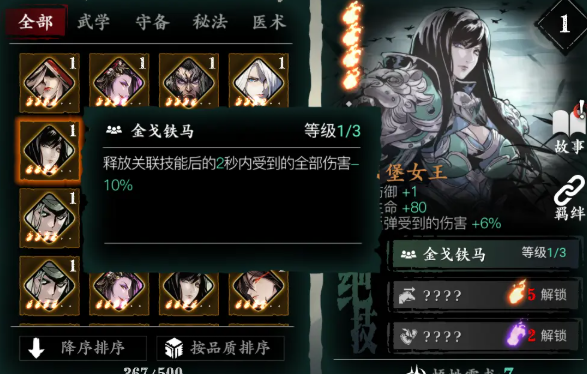Select the white-haired character card
587x374 pixels.
258,82
